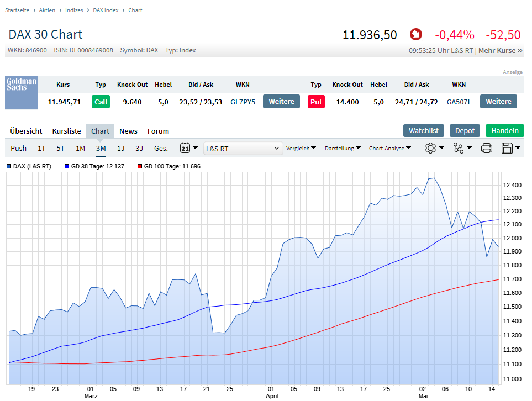
Task: Expand the Vergleich dropdown
Action: point(301,148)
